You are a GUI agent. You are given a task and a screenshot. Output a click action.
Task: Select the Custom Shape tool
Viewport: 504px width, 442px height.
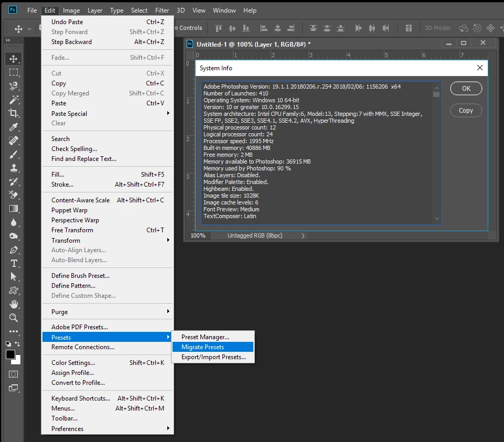(x=14, y=290)
